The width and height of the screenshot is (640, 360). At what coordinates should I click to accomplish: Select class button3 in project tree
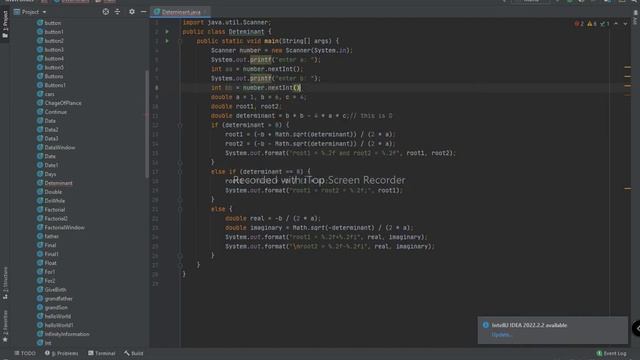click(x=50, y=49)
